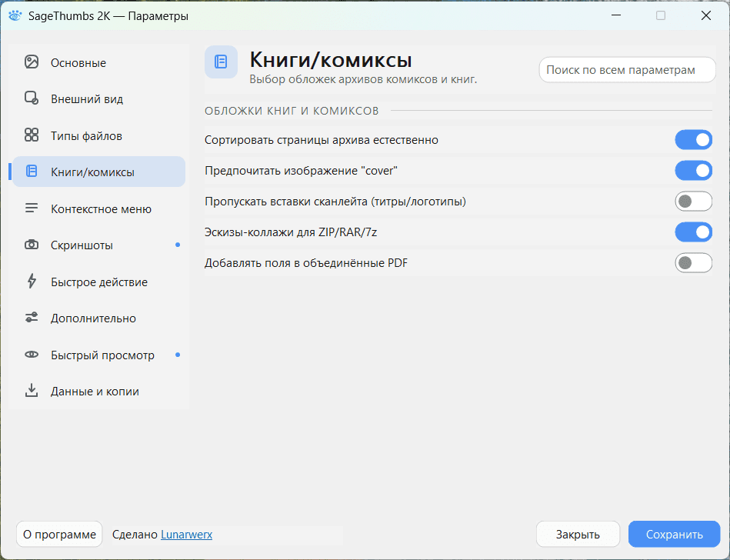Click the blue dot next to Скриншоты
Screen dimensions: 730x560
[x=178, y=245]
